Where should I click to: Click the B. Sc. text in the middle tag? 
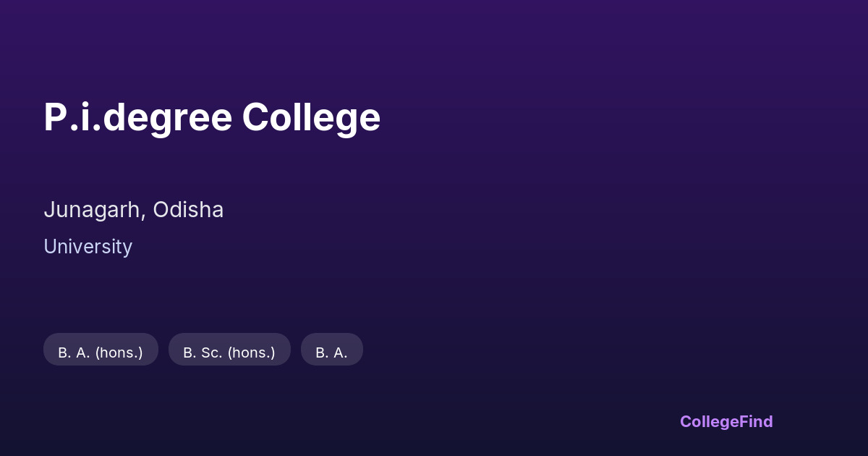(203, 352)
